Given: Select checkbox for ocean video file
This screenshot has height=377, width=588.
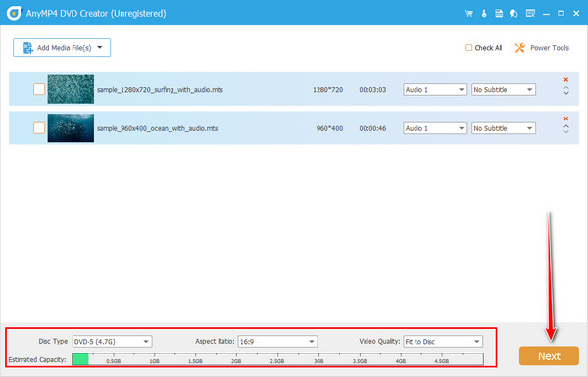Looking at the screenshot, I should (39, 128).
